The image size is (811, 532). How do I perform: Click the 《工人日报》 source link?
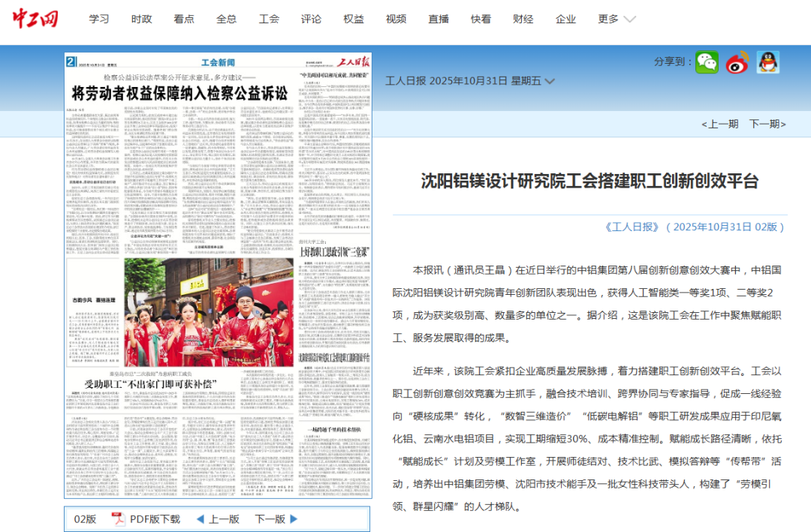pyautogui.click(x=632, y=227)
